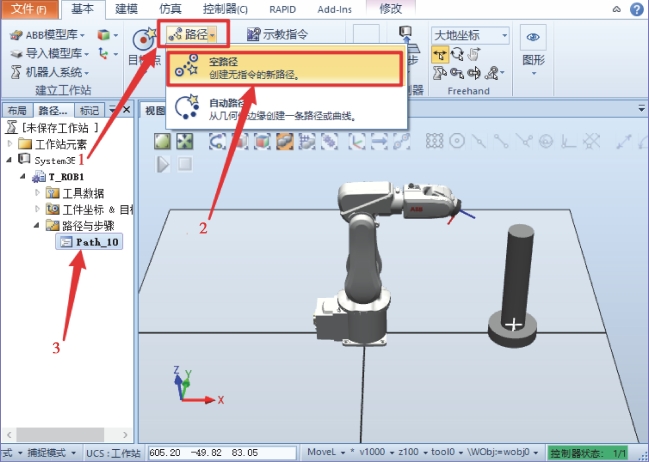
Task: Toggle the mechanism selection gear icon
Action: click(x=329, y=142)
